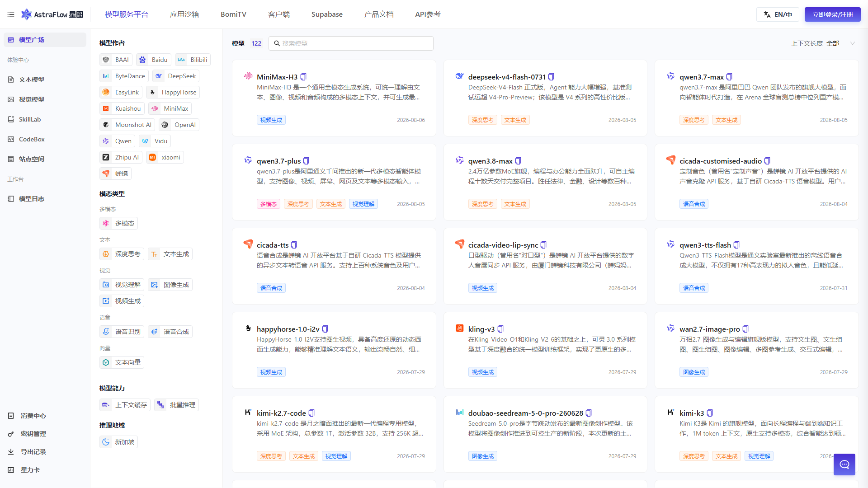Open the 上下文长度 dropdown
Screen dimensions: 868x488
840,43
